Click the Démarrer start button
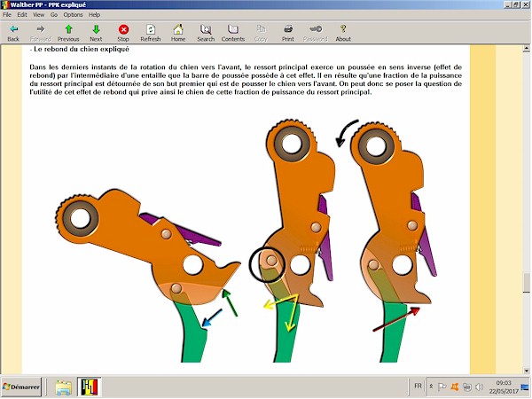 pos(21,387)
